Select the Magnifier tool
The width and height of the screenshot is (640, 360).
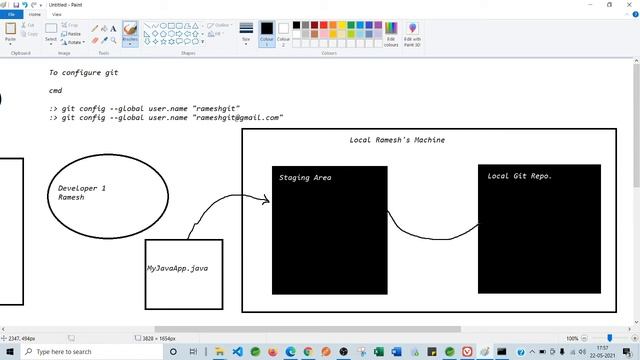(113, 40)
